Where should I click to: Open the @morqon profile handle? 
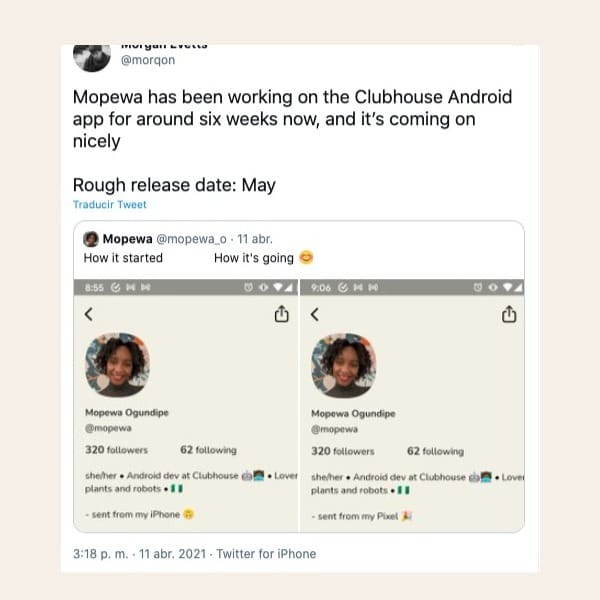point(148,60)
